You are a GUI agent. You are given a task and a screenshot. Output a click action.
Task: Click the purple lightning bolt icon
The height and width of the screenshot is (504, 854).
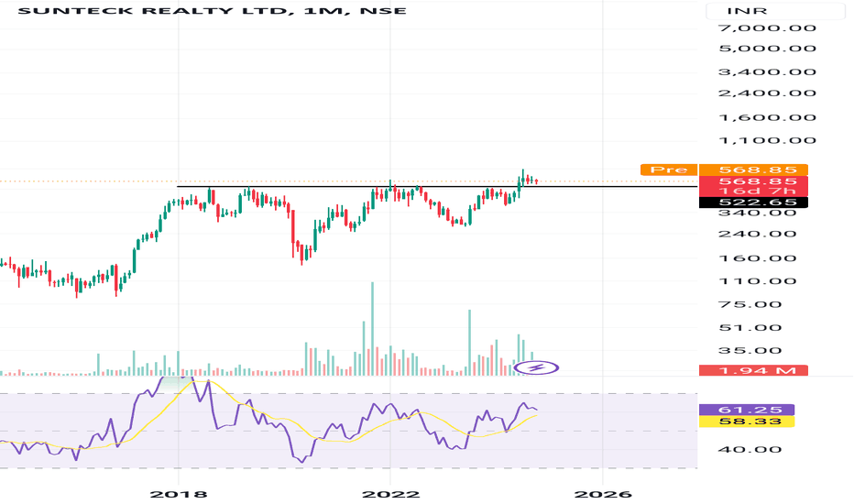click(536, 367)
